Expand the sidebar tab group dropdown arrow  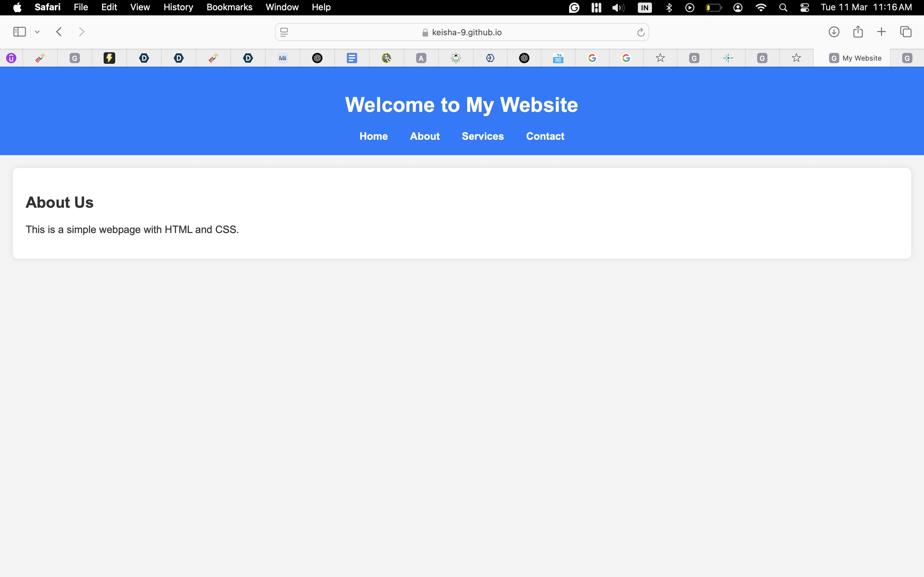(37, 32)
